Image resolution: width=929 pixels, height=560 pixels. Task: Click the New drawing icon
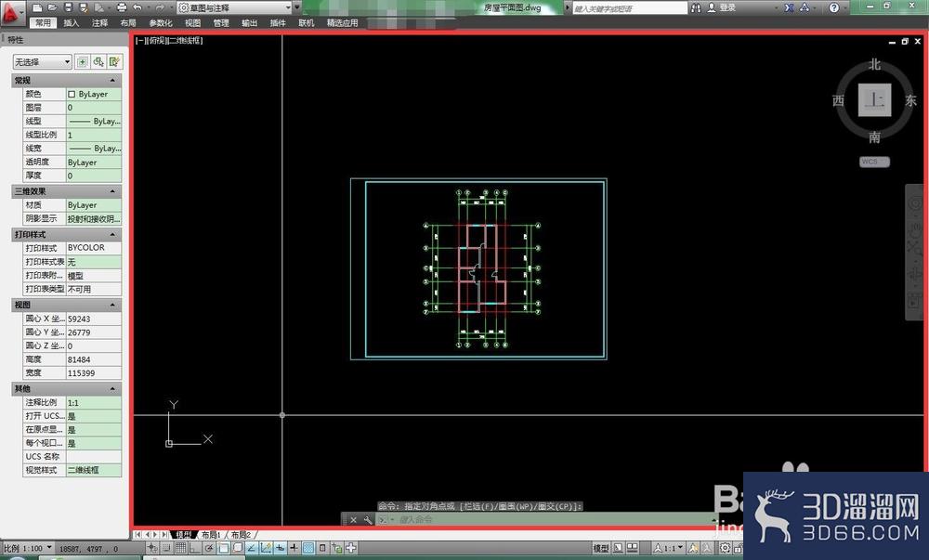pyautogui.click(x=37, y=7)
